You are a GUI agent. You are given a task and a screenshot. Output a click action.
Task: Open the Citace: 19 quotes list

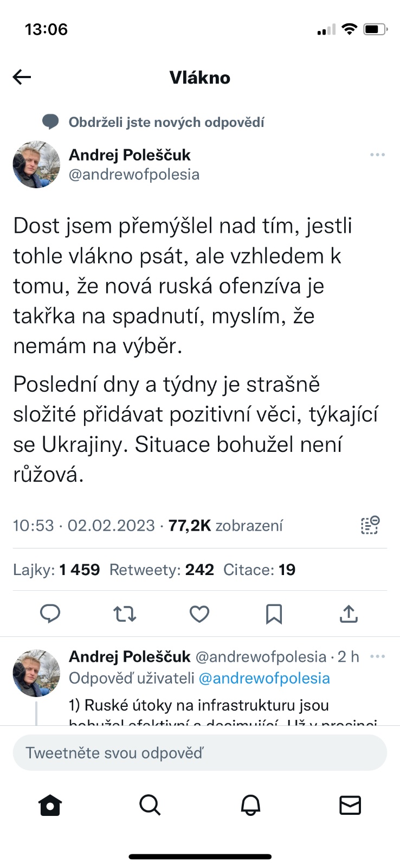point(259,570)
